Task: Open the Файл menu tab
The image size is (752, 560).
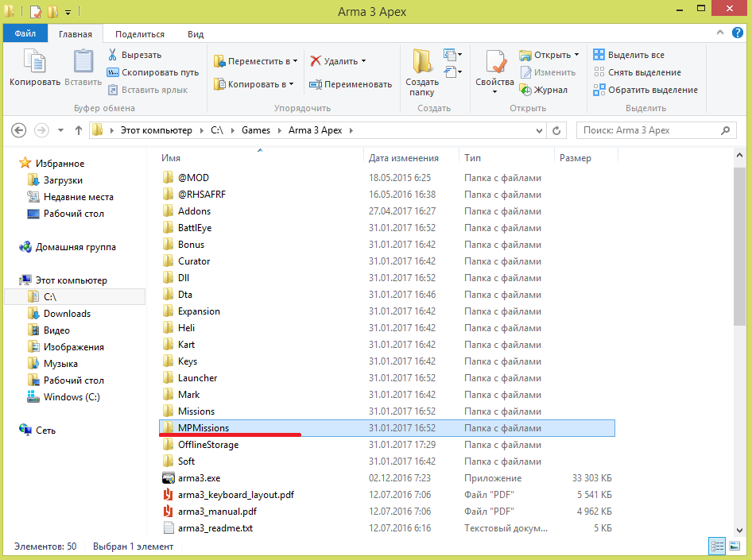Action: [25, 33]
